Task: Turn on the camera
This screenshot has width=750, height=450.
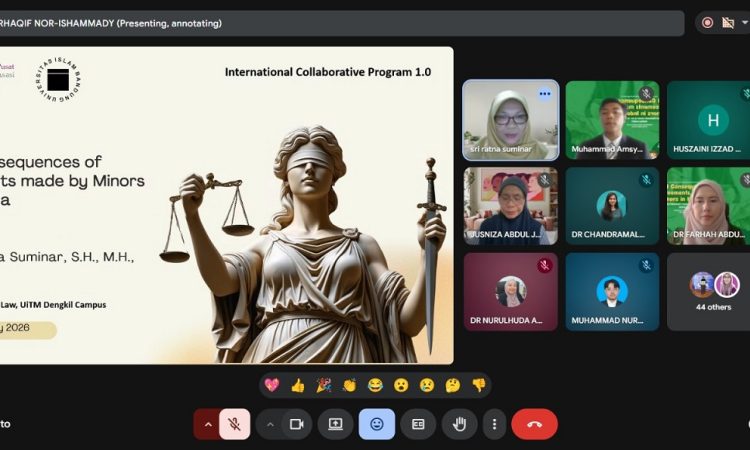Action: click(x=297, y=424)
